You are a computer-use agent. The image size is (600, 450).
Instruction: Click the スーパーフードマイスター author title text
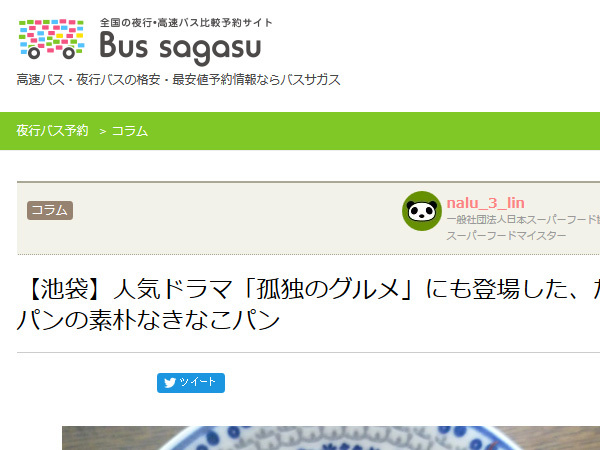click(506, 235)
